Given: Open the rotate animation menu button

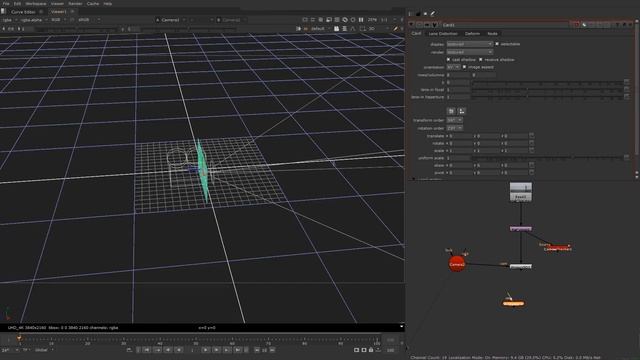Looking at the screenshot, I should point(531,143).
